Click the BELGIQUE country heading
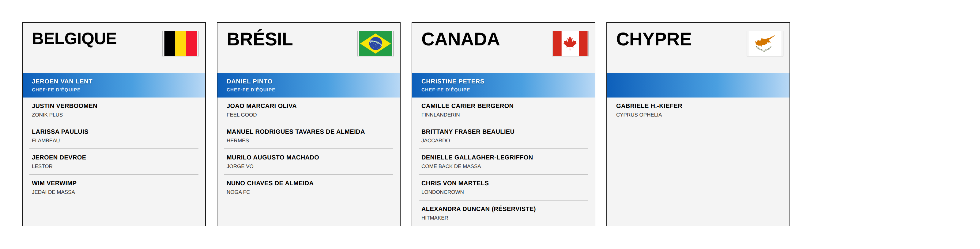Viewport: 980px width, 249px height. coord(74,39)
